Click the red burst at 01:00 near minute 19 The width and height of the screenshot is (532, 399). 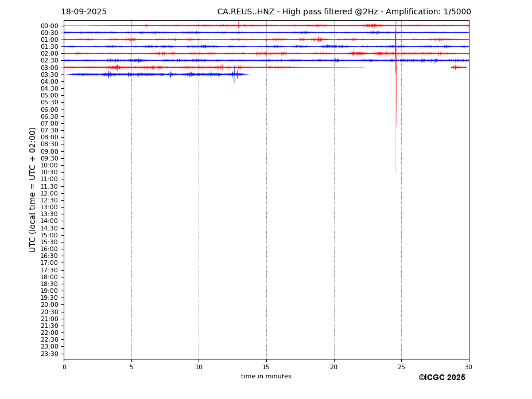(x=319, y=40)
